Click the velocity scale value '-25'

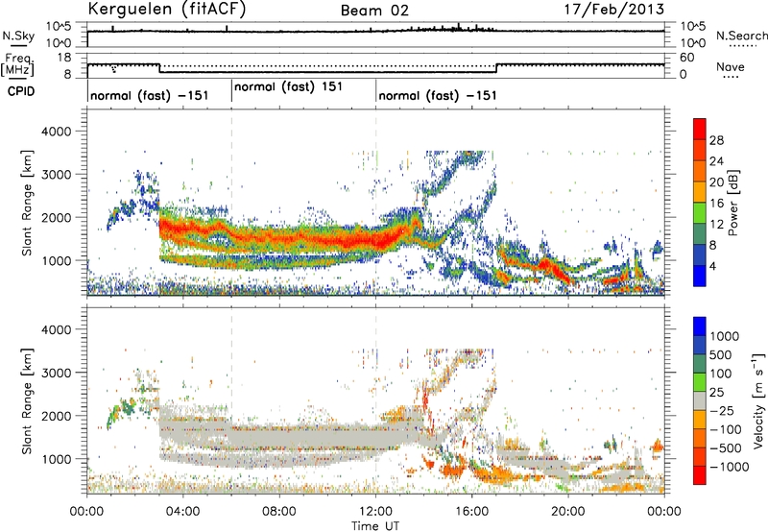coord(720,411)
